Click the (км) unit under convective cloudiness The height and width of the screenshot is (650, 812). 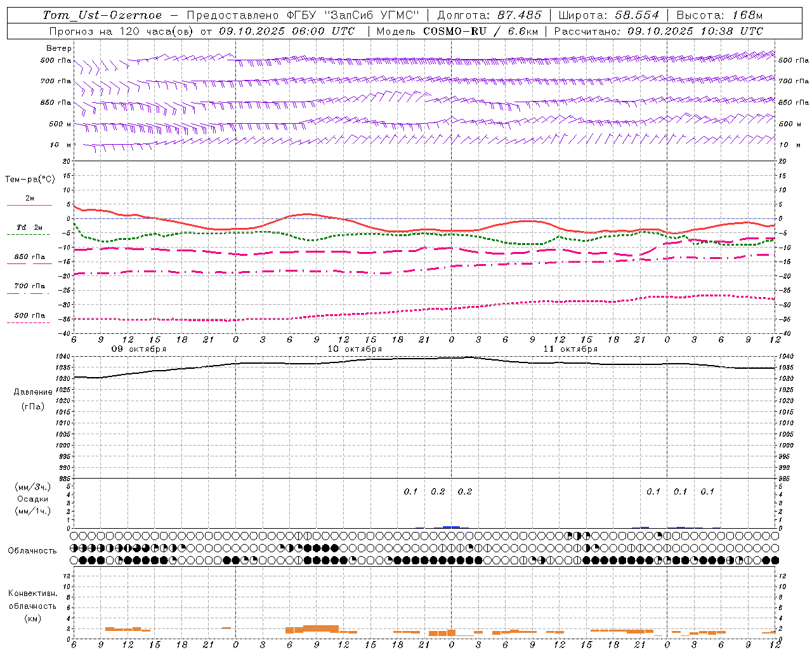[32, 618]
